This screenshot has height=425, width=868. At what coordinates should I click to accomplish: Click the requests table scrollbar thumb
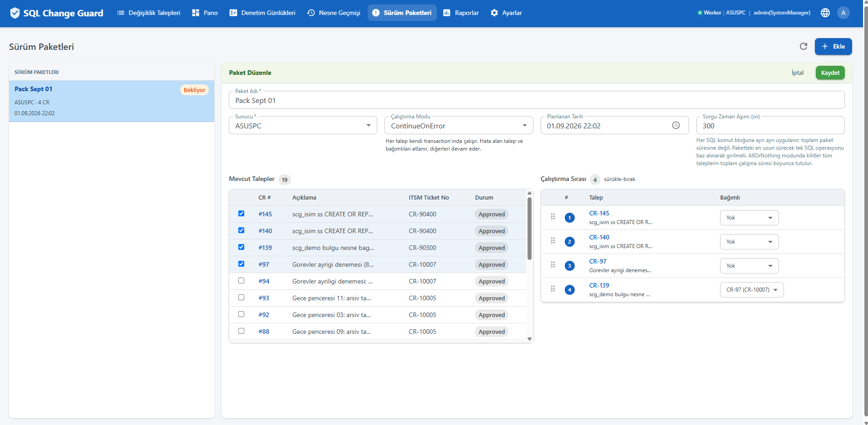[529, 229]
